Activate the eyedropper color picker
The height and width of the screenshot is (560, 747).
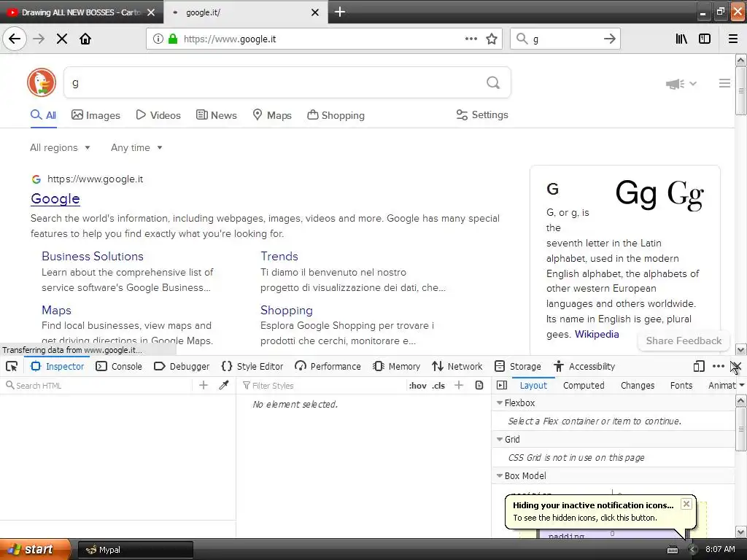(x=224, y=385)
